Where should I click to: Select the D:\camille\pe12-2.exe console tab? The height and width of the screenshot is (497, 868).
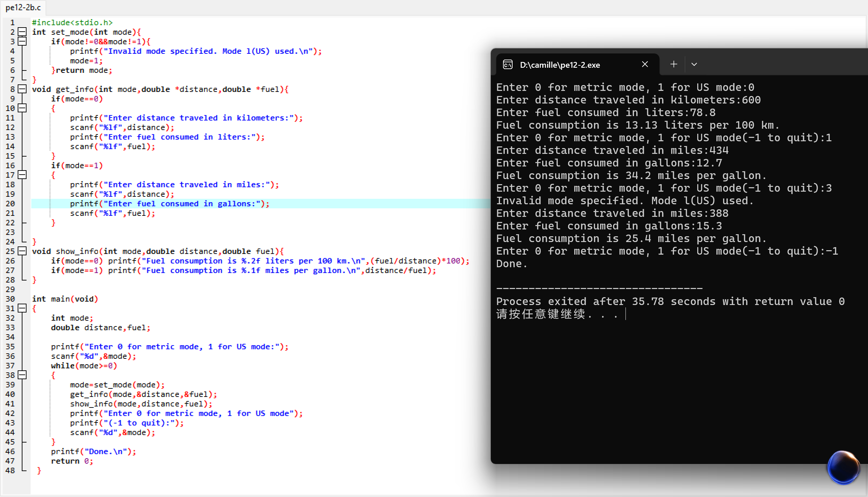click(x=560, y=65)
